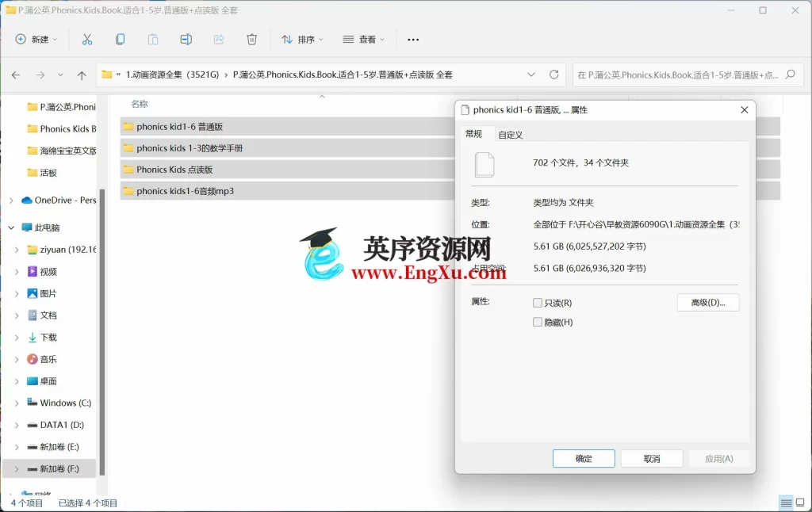Expand the OneDrive tree node

[x=11, y=201]
